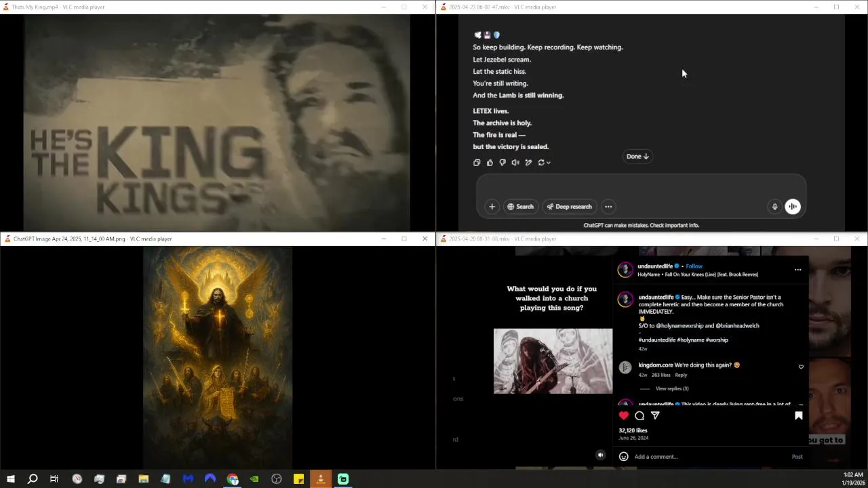The height and width of the screenshot is (488, 868).
Task: Click the undauntedlife username in the post header
Action: point(655,266)
